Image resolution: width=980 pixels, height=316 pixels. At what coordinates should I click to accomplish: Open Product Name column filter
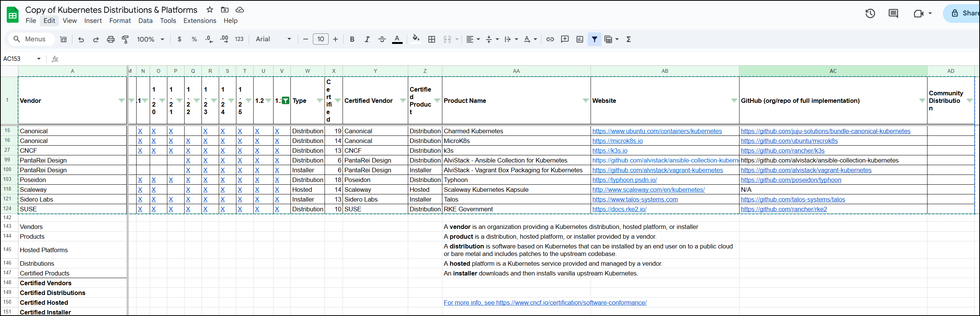point(586,101)
